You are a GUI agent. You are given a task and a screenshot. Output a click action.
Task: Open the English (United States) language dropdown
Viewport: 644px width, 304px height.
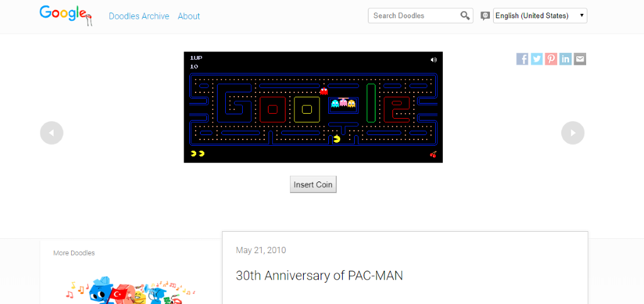tap(540, 16)
